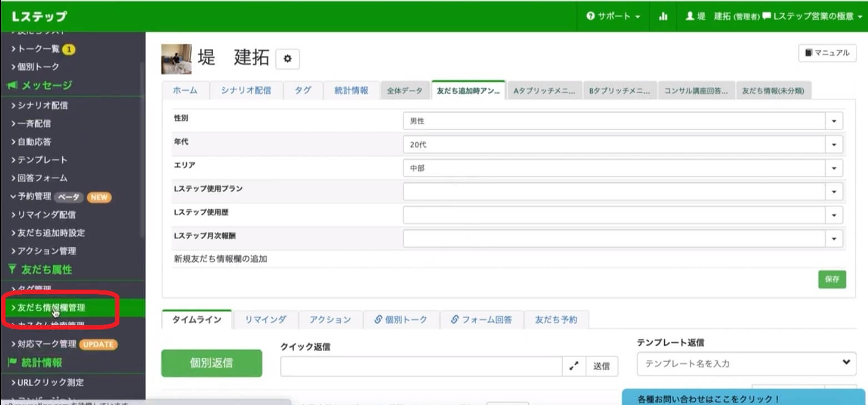Open the テンプレート名を入力 dropdown

coord(746,363)
